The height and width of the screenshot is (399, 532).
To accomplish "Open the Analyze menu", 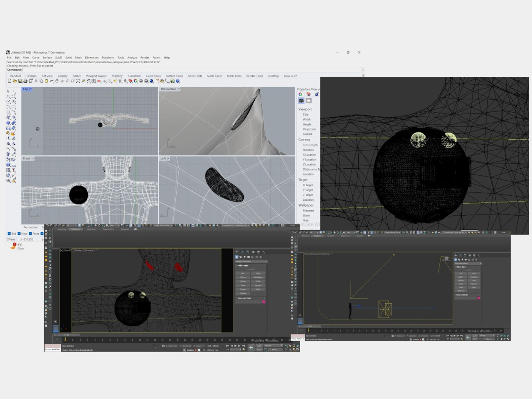I will 132,58.
